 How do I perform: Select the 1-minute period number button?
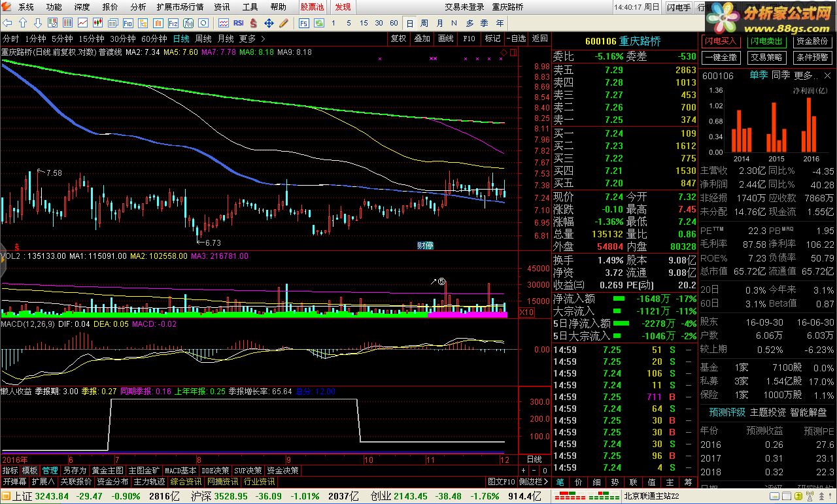click(x=333, y=23)
